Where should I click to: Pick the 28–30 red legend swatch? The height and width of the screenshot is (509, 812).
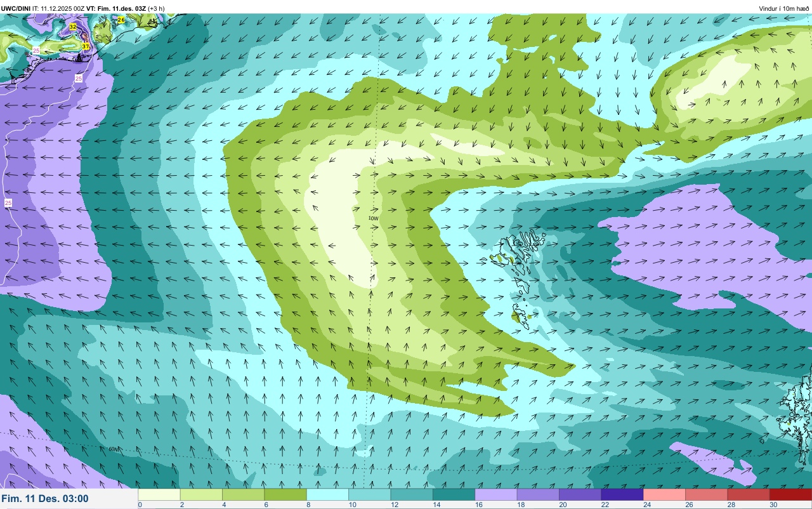coord(749,494)
